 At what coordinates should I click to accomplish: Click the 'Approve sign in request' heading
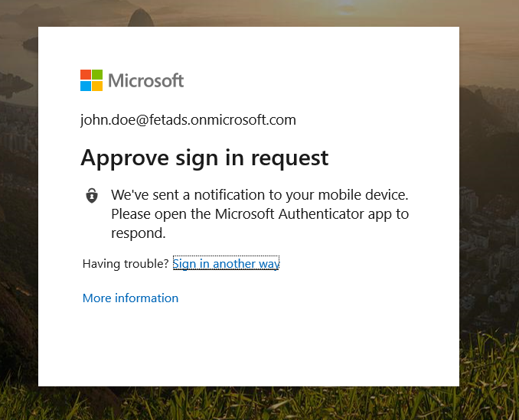204,158
